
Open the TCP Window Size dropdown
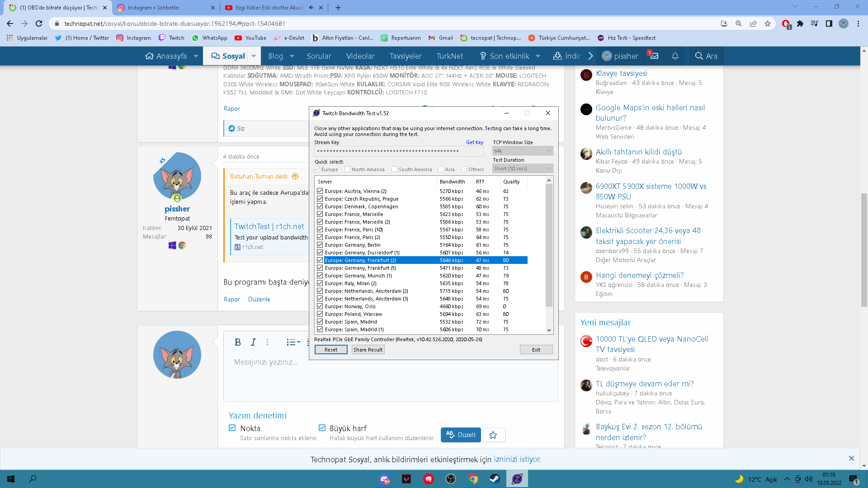coord(522,151)
